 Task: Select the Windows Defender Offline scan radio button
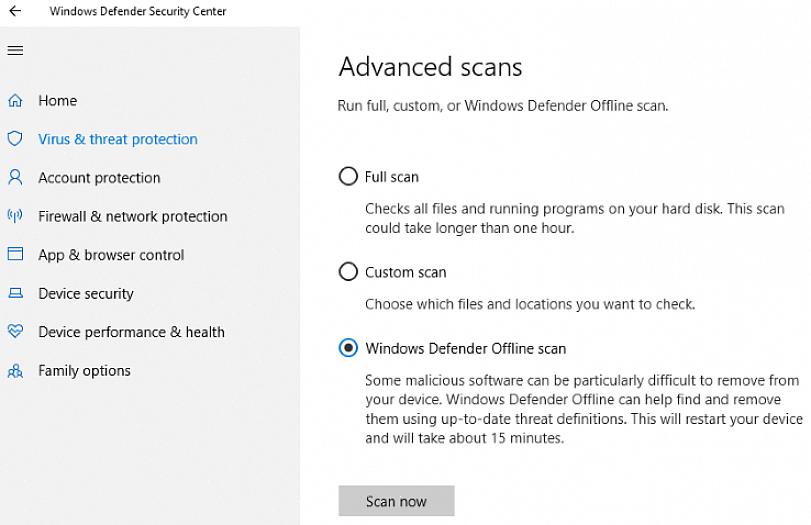[x=348, y=348]
